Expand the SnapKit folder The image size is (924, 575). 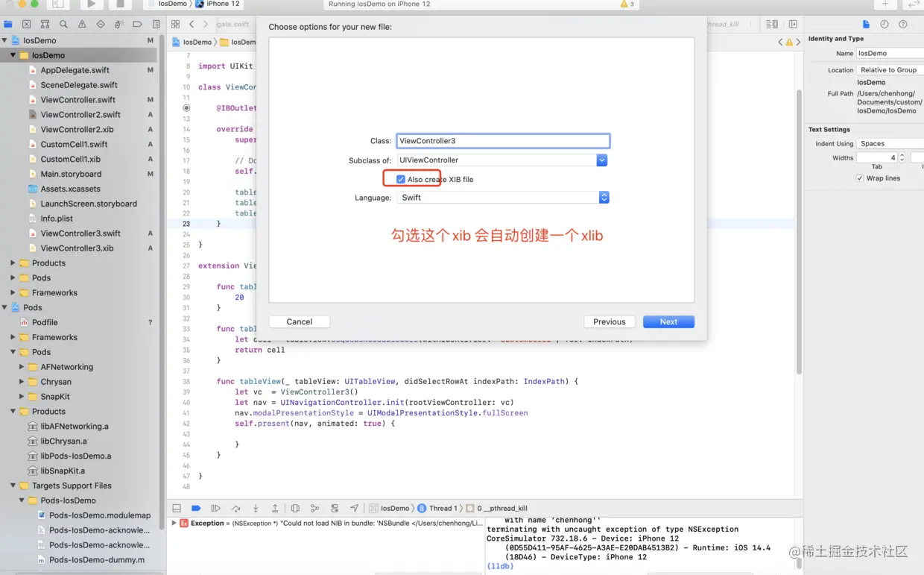22,397
